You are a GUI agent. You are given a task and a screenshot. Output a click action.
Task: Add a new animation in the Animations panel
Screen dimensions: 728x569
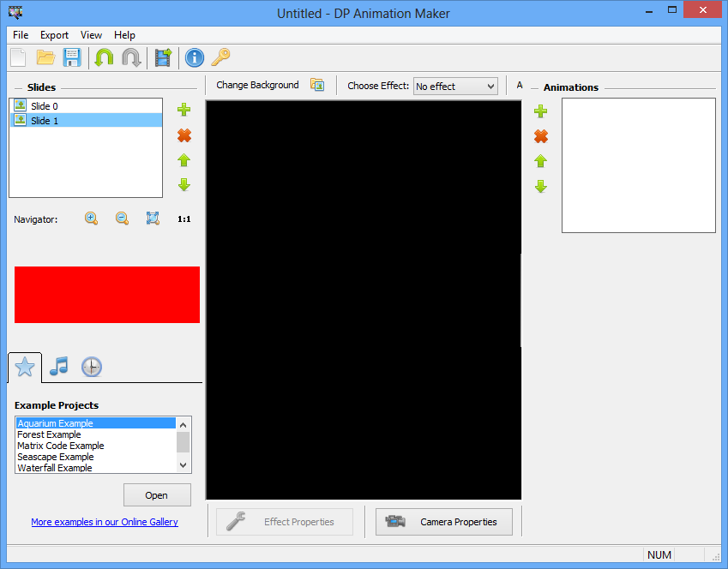tap(540, 111)
